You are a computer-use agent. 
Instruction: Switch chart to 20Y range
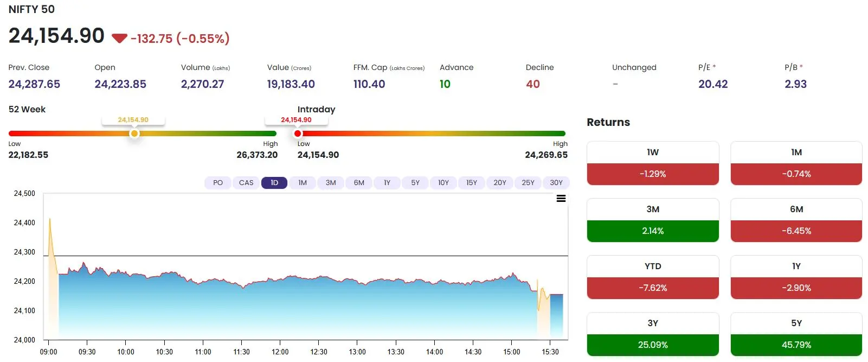[x=500, y=183]
